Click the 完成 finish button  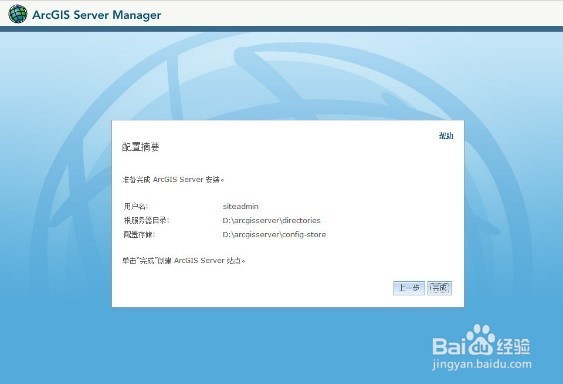pos(439,288)
